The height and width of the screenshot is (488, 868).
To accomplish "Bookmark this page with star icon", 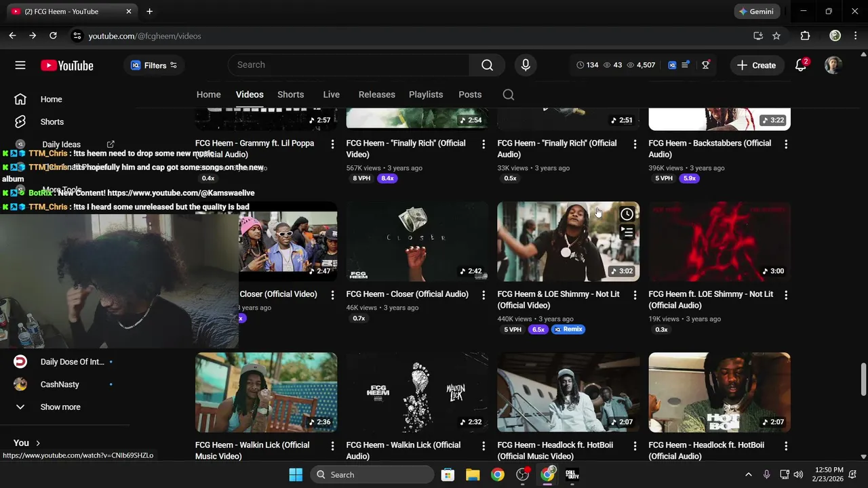I will 776,36.
